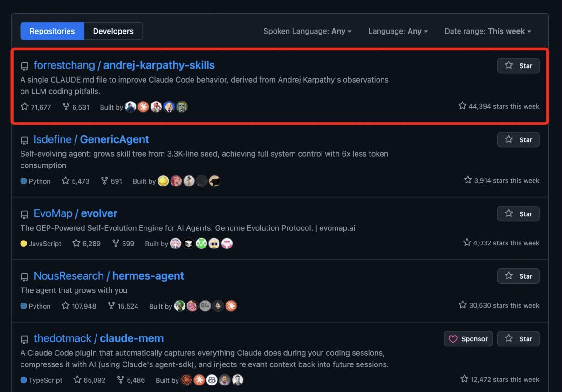Open claude-mem repository name link
The width and height of the screenshot is (562, 392).
[132, 338]
